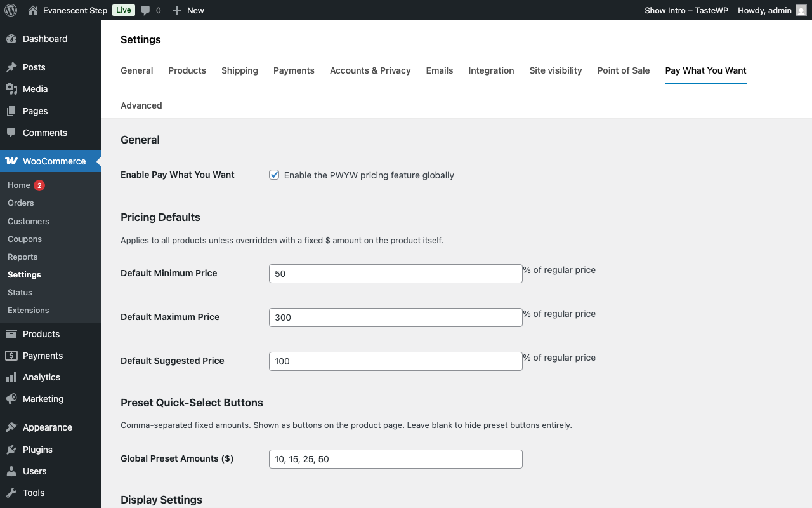The height and width of the screenshot is (508, 812).
Task: Click the Media library icon
Action: pos(11,89)
